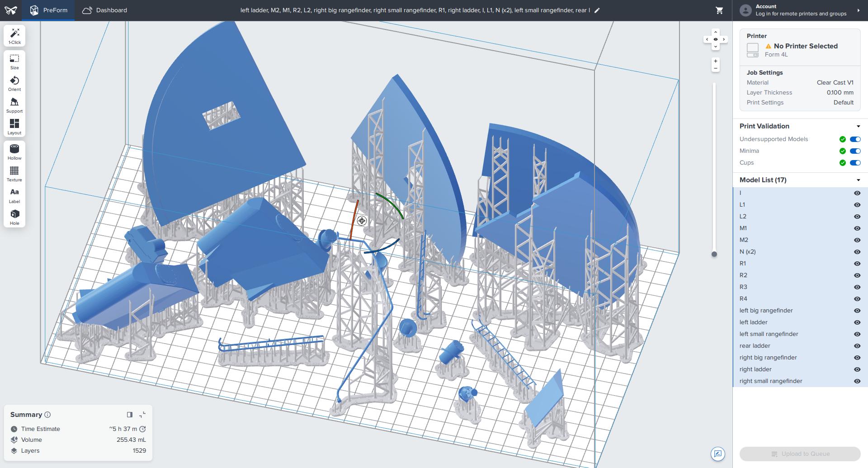
Task: Open the Texture tool
Action: click(14, 174)
